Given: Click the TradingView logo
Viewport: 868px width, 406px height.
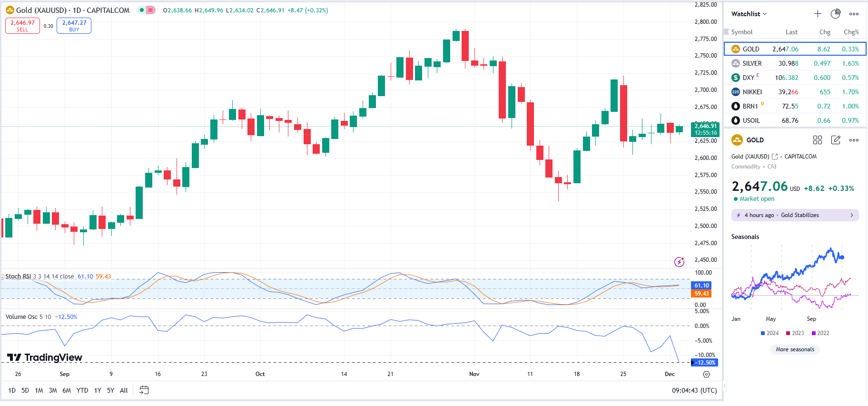Looking at the screenshot, I should [x=45, y=357].
